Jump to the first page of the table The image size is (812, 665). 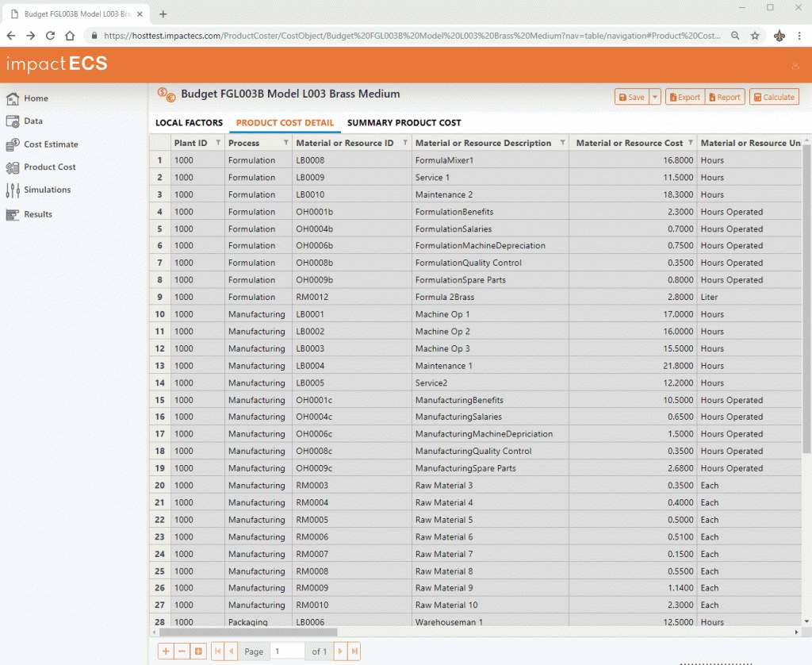pyautogui.click(x=218, y=651)
